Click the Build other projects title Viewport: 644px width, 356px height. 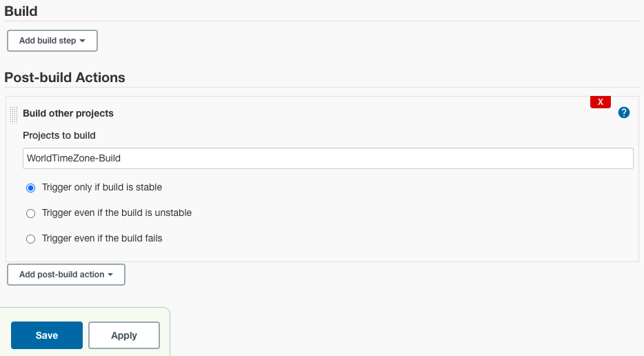[68, 113]
